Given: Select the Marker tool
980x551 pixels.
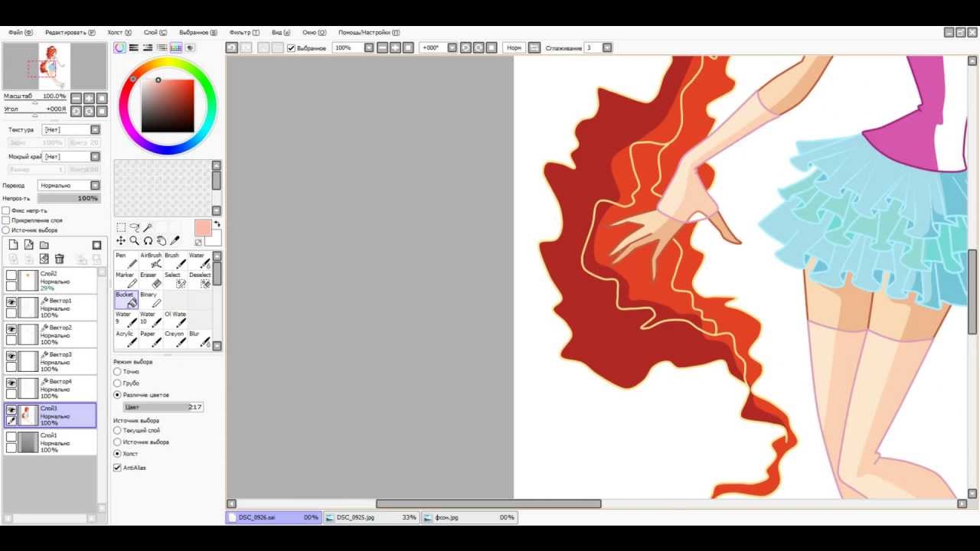Looking at the screenshot, I should click(126, 279).
